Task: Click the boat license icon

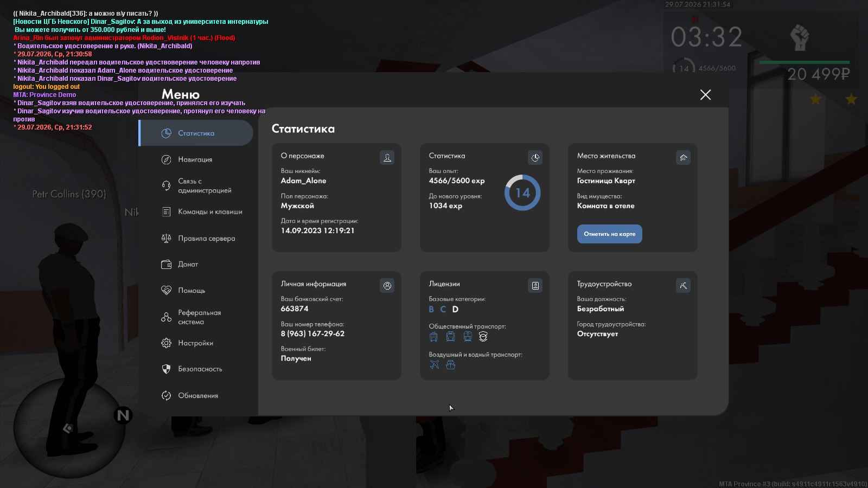Action: (450, 365)
